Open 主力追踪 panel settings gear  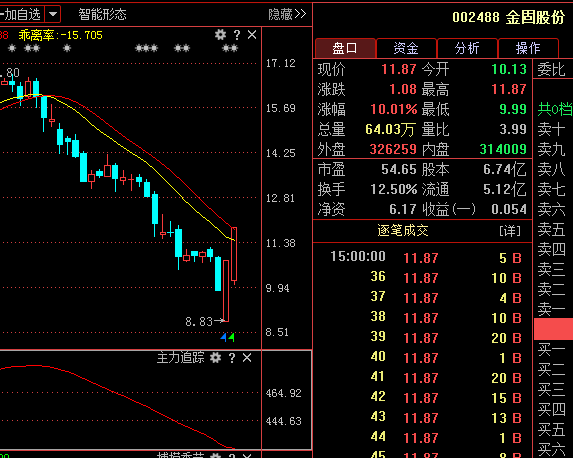point(215,357)
